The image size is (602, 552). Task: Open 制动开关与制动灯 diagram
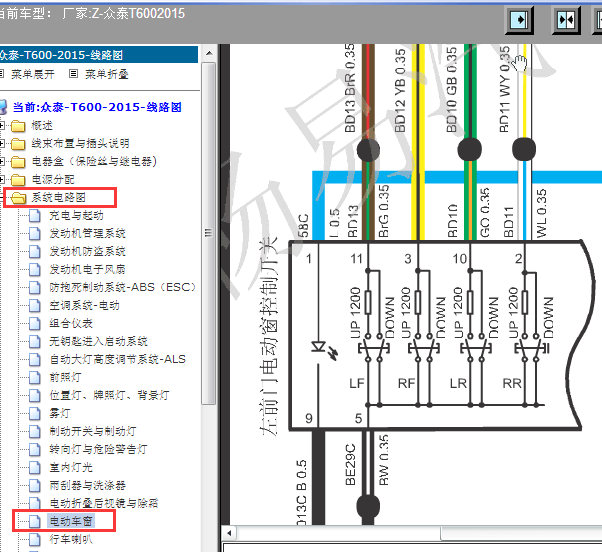pyautogui.click(x=93, y=431)
